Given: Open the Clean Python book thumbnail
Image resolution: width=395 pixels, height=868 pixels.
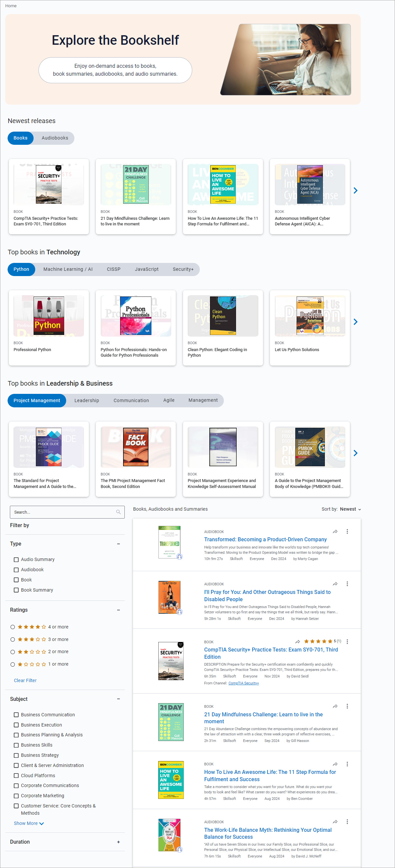Looking at the screenshot, I should tap(223, 316).
